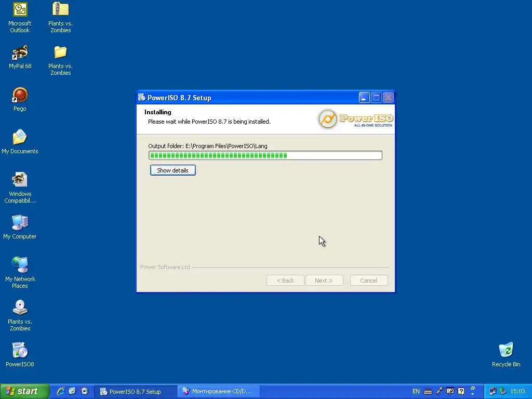Open Microsoft Outlook desktop icon
Image resolution: width=532 pixels, height=399 pixels.
[20, 18]
